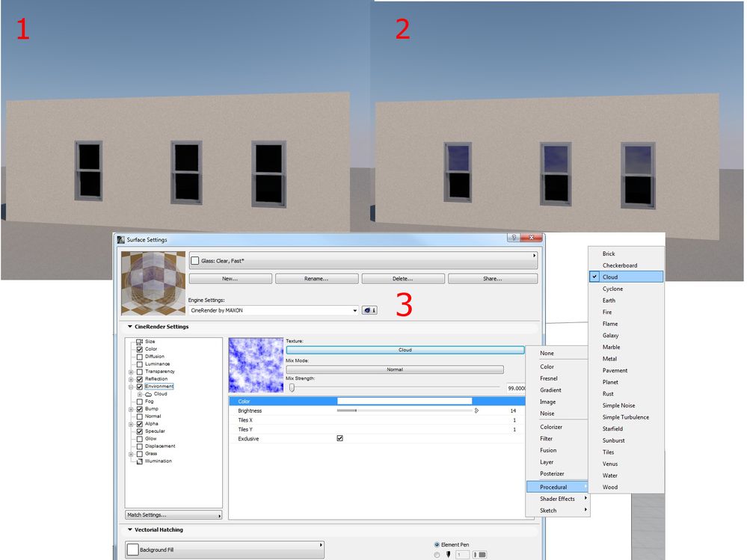Toggle the Bump channel checkbox
747x560 pixels.
coord(140,409)
